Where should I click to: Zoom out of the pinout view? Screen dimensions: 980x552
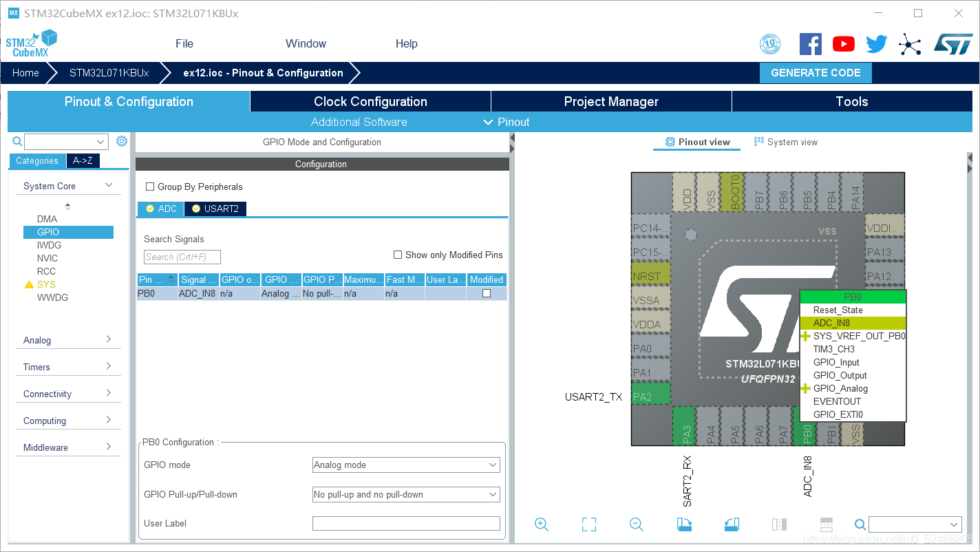pos(637,524)
